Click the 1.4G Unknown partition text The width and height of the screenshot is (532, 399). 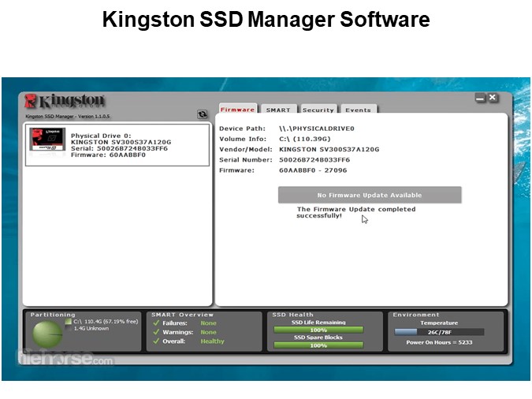pos(91,328)
